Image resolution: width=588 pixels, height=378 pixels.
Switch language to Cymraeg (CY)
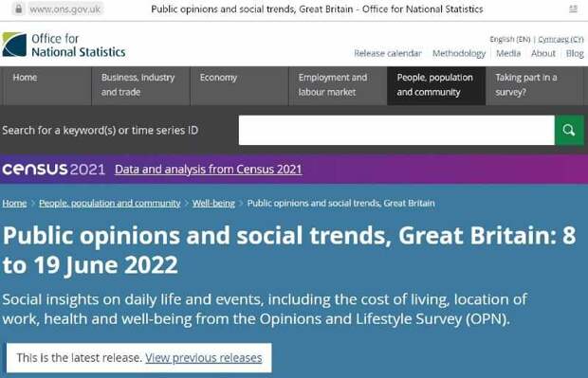tap(560, 40)
